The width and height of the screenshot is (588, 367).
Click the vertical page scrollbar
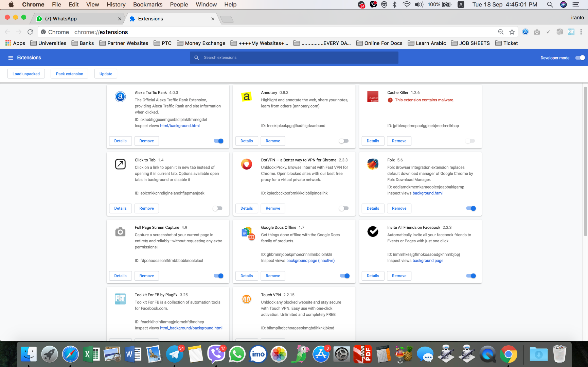[x=585, y=161]
